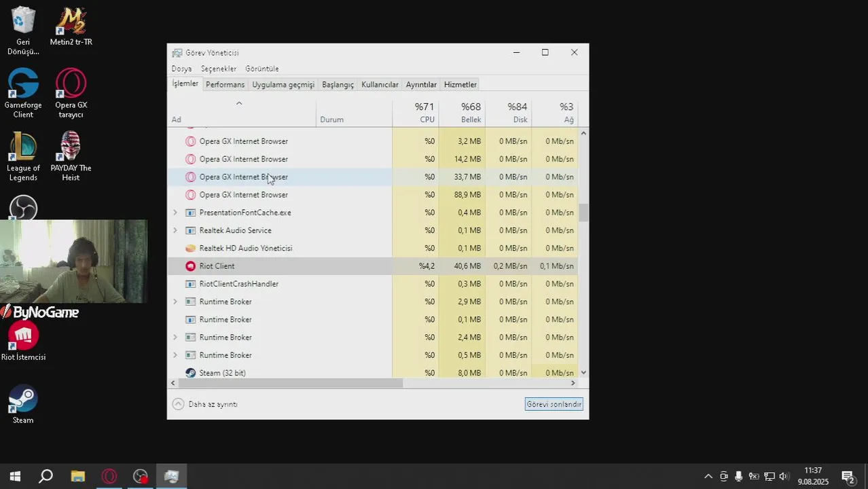Expand the Realtek Audio Service group
This screenshot has height=489, width=868.
coord(175,230)
